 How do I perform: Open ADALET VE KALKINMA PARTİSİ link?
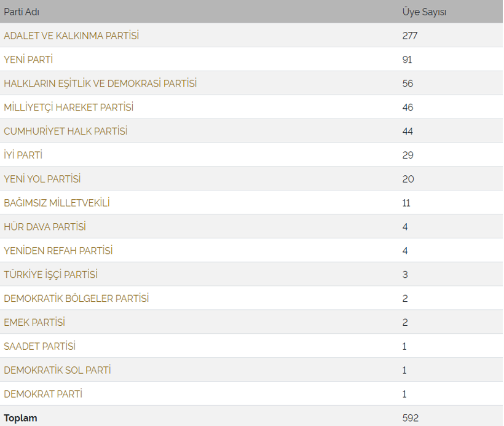click(x=71, y=36)
